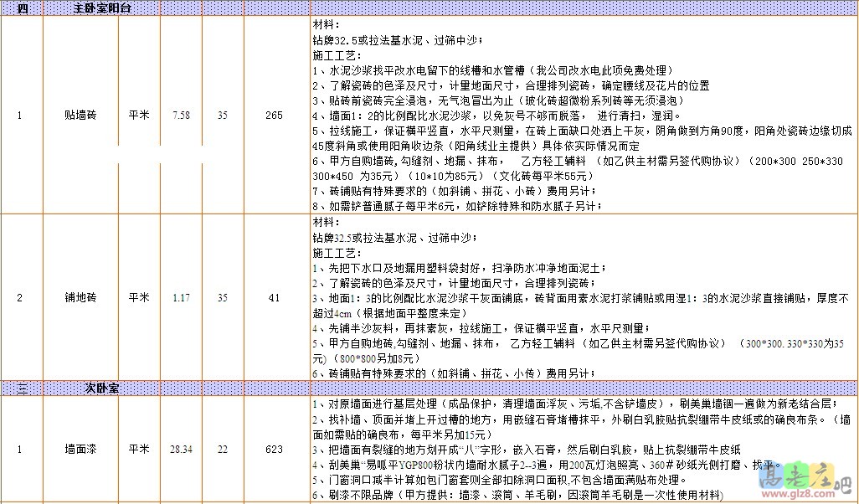Select the section number cell 四

(22, 8)
